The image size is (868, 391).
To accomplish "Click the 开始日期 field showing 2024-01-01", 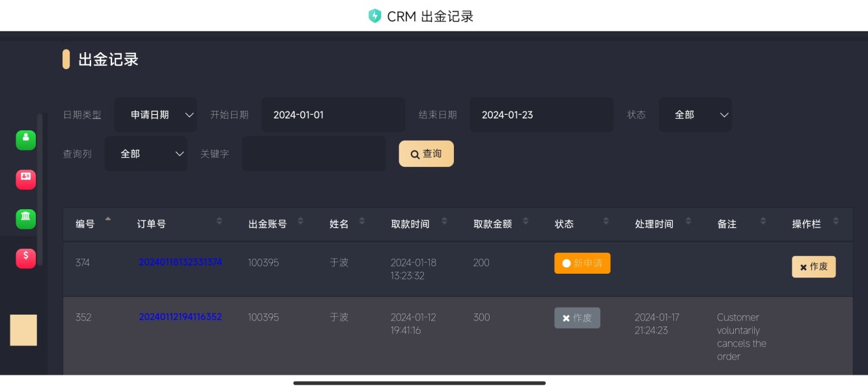I will pyautogui.click(x=333, y=115).
